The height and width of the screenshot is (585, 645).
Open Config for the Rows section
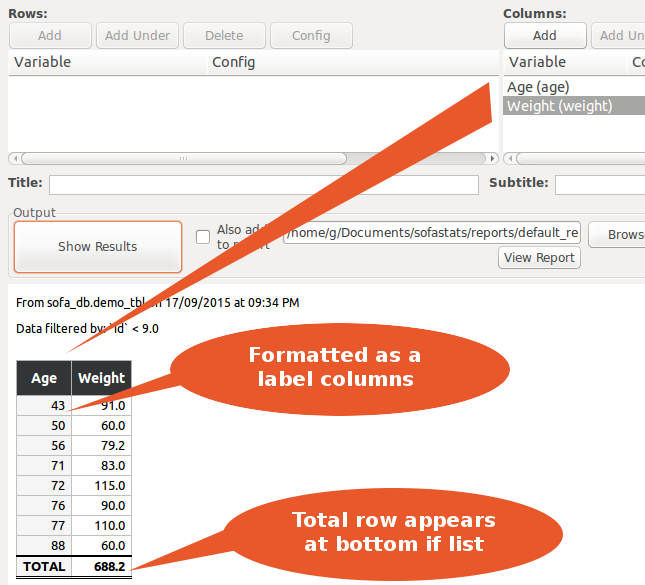pyautogui.click(x=311, y=35)
